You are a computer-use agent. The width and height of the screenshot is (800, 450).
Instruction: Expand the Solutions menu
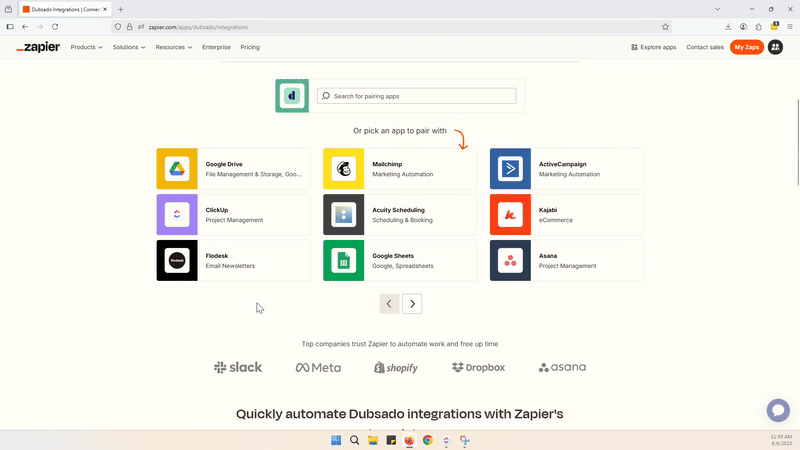(x=129, y=47)
